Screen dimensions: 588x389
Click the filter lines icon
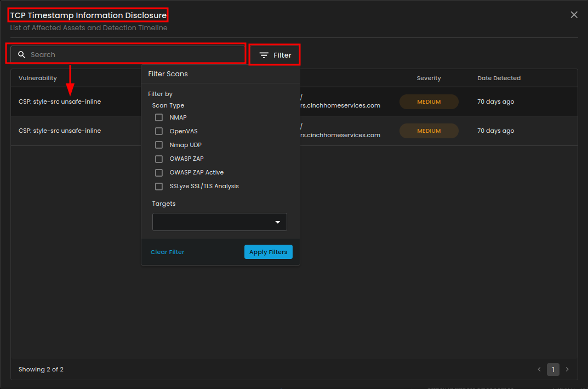click(264, 55)
